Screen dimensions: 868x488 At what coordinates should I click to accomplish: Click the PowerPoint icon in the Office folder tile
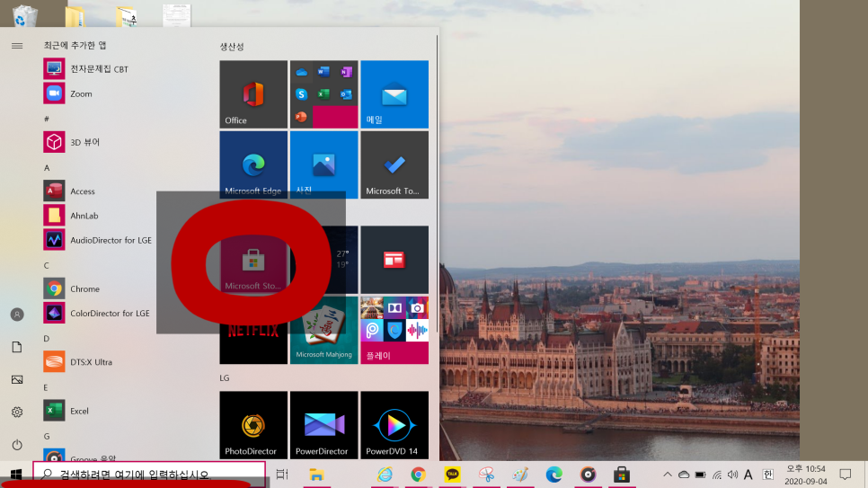tap(301, 117)
